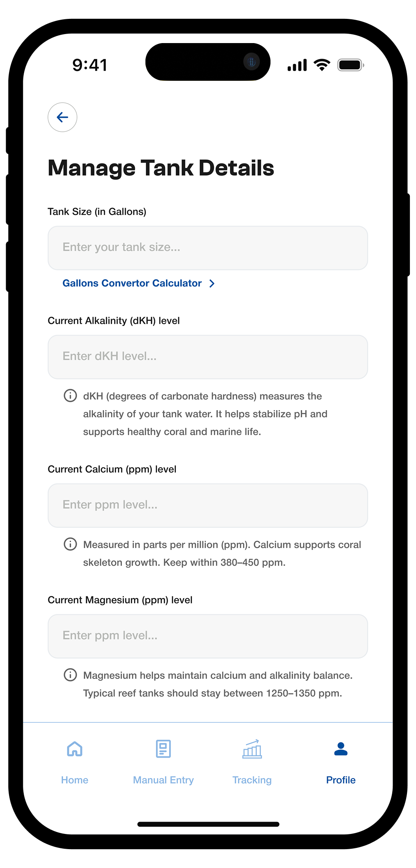
Task: Switch to the Home tab label
Action: pyautogui.click(x=75, y=780)
